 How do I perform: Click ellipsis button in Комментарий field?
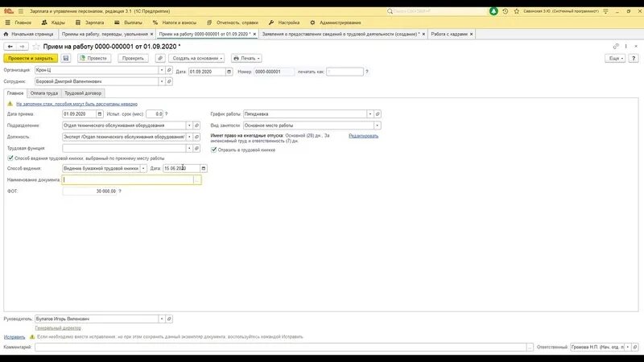pyautogui.click(x=530, y=348)
